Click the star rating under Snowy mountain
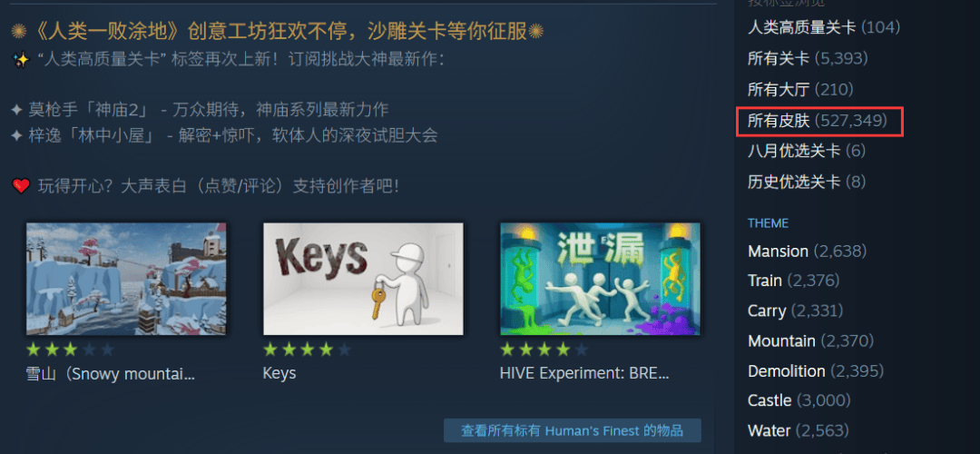 tap(70, 349)
